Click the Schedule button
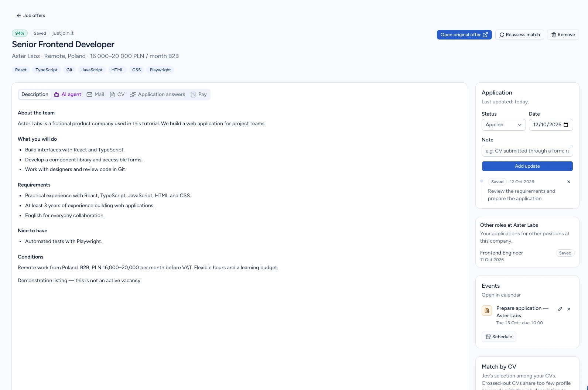Image resolution: width=588 pixels, height=390 pixels. click(499, 337)
